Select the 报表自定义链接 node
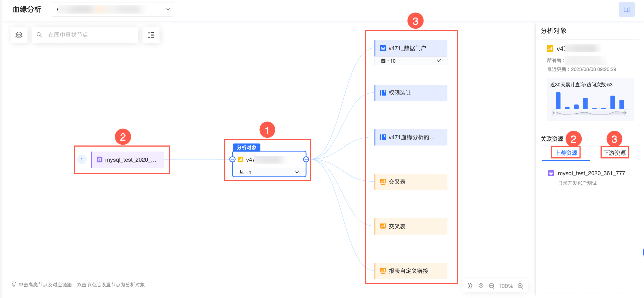Viewport: 644px width, 298px height. (x=411, y=271)
